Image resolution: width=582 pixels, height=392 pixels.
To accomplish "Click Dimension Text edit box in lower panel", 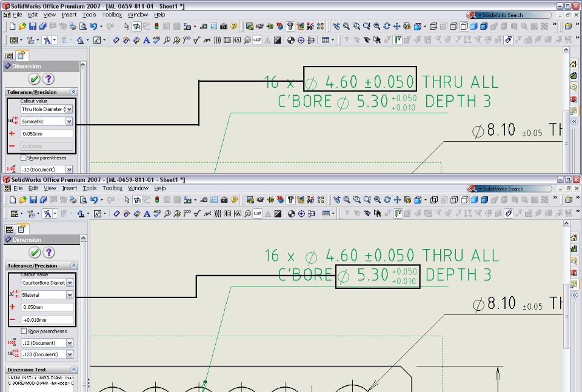I will tap(41, 384).
